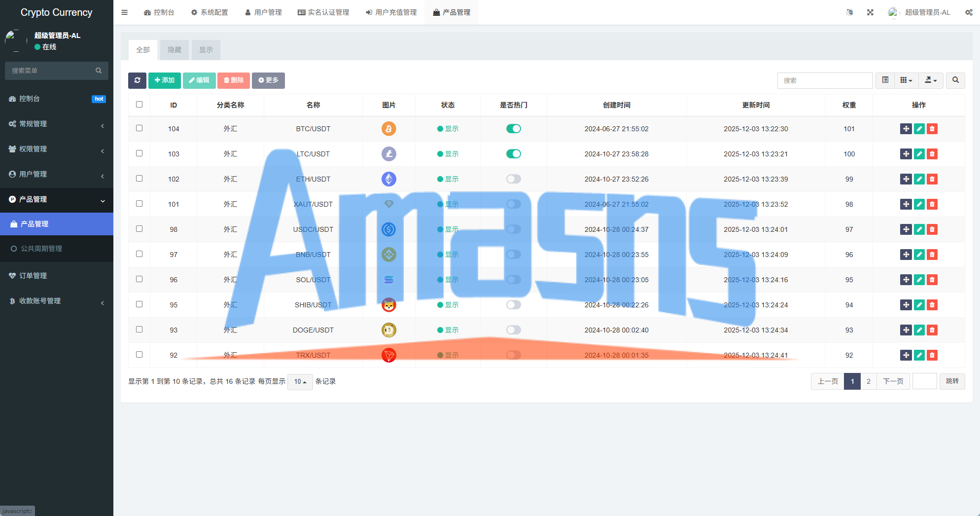The height and width of the screenshot is (516, 980).
Task: Toggle the hamburger sidebar menu icon
Action: point(125,12)
